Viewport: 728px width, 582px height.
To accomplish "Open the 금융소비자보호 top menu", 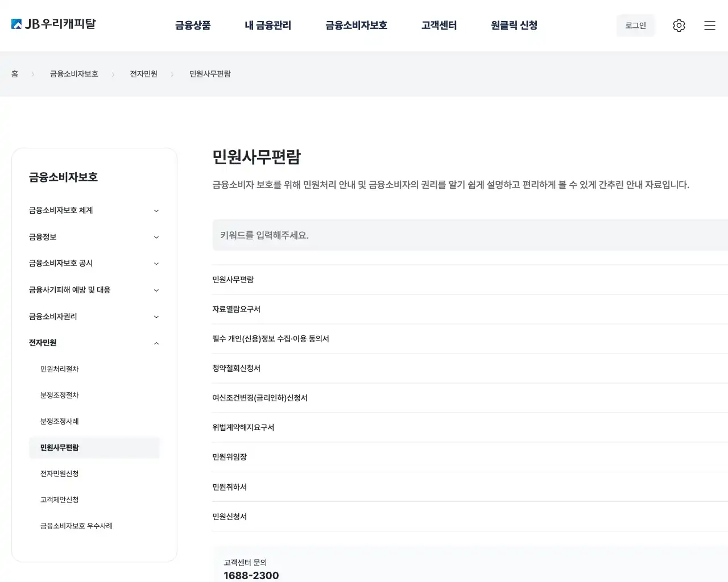I will click(x=356, y=26).
